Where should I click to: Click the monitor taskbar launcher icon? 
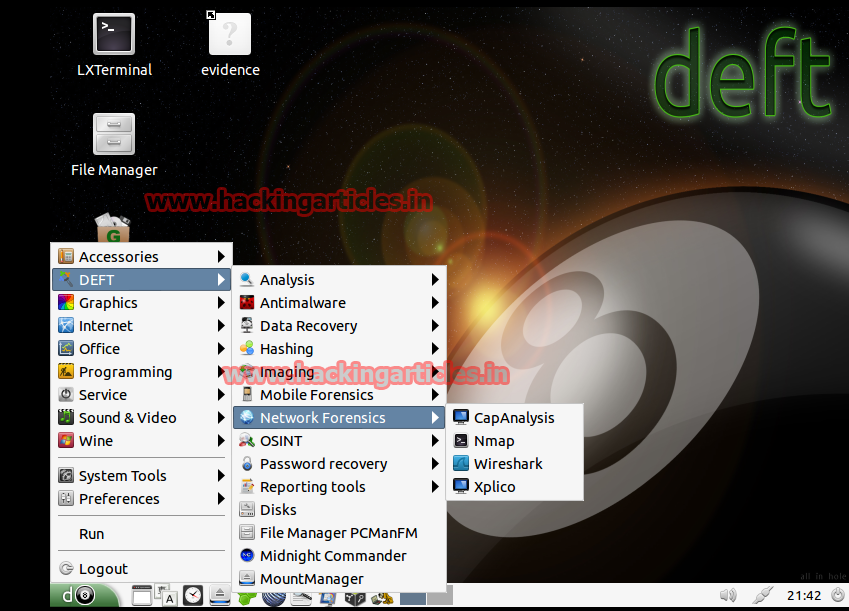tap(328, 599)
